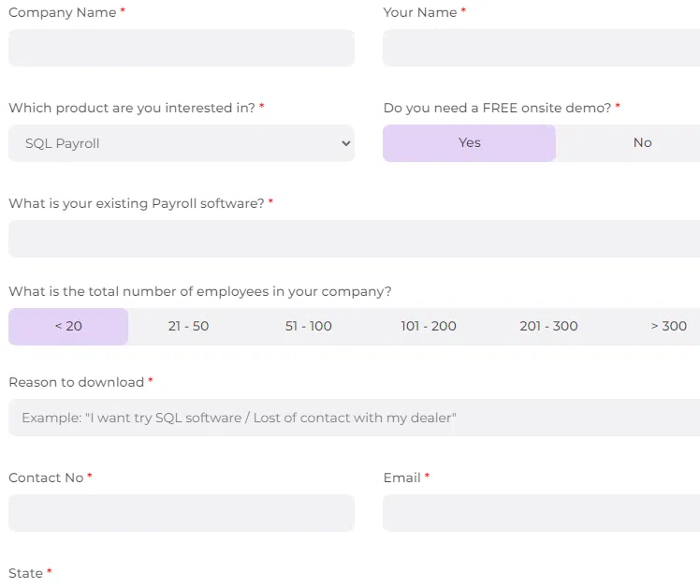Click the Email input field
Image resolution: width=700 pixels, height=588 pixels.
click(541, 513)
